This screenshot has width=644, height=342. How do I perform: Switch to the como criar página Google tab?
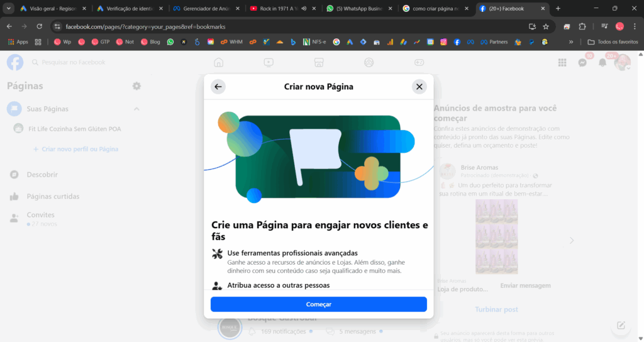[435, 8]
